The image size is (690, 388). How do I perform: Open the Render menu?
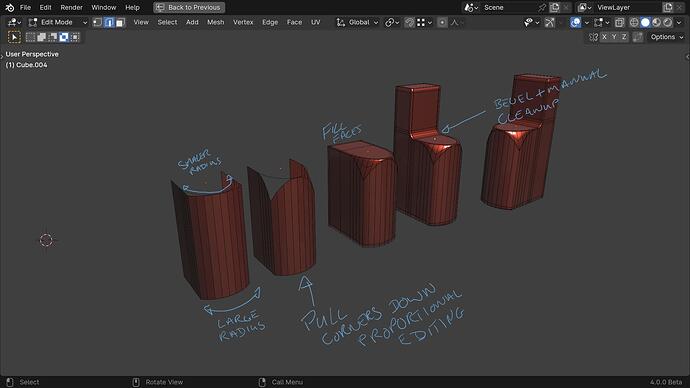[71, 7]
